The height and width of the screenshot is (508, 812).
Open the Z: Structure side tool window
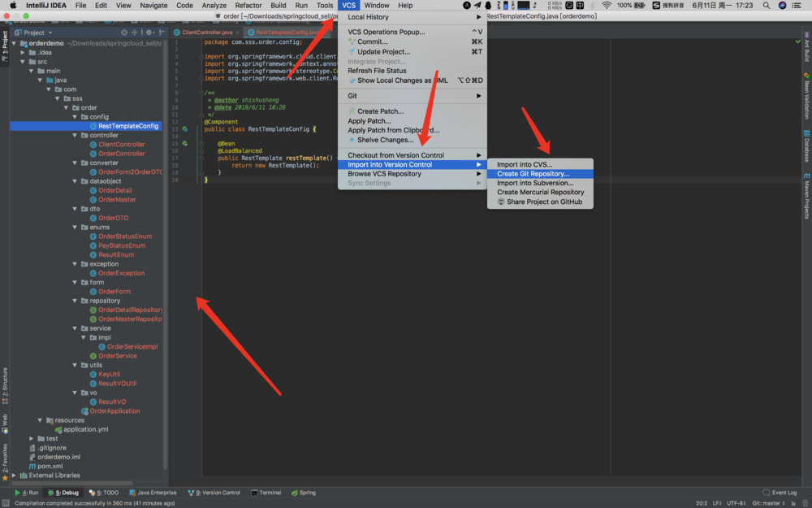[5, 385]
